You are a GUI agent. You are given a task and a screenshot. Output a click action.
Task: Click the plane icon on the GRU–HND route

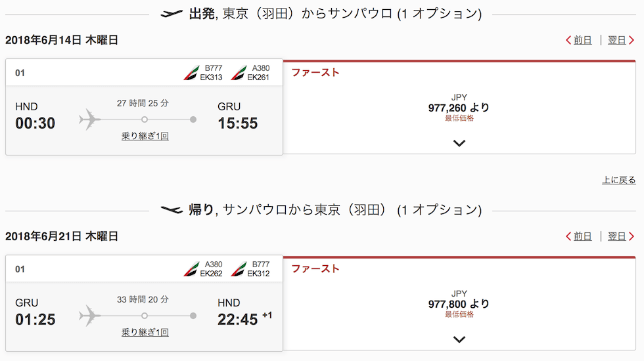point(89,316)
